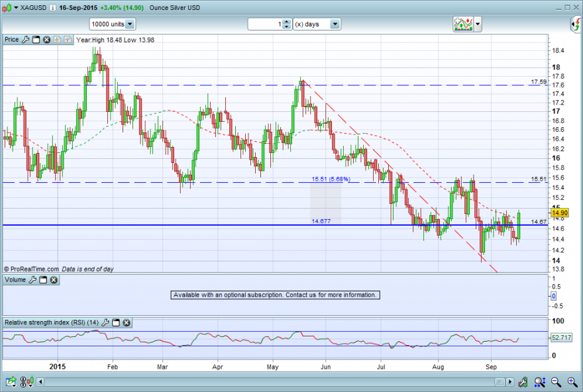Click the Jun label on the time axis
The height and width of the screenshot is (392, 583).
coord(326,367)
